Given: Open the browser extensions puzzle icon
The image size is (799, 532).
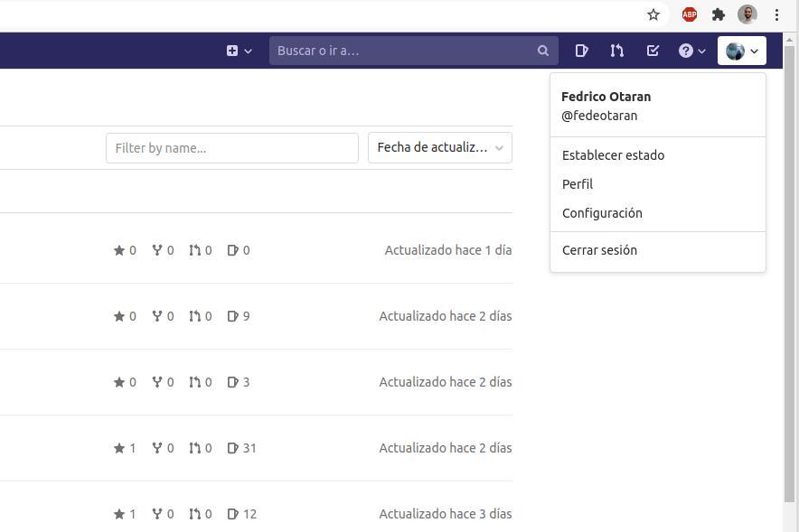Looking at the screenshot, I should (x=719, y=14).
